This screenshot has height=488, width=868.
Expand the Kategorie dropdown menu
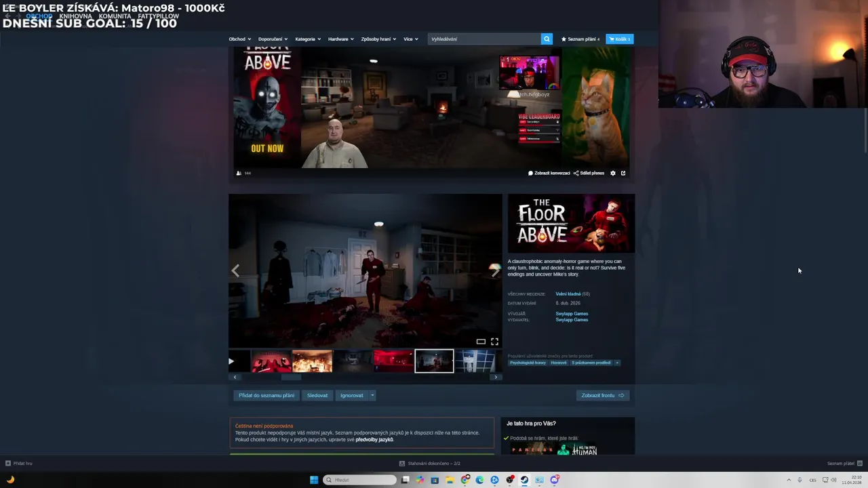click(x=307, y=39)
